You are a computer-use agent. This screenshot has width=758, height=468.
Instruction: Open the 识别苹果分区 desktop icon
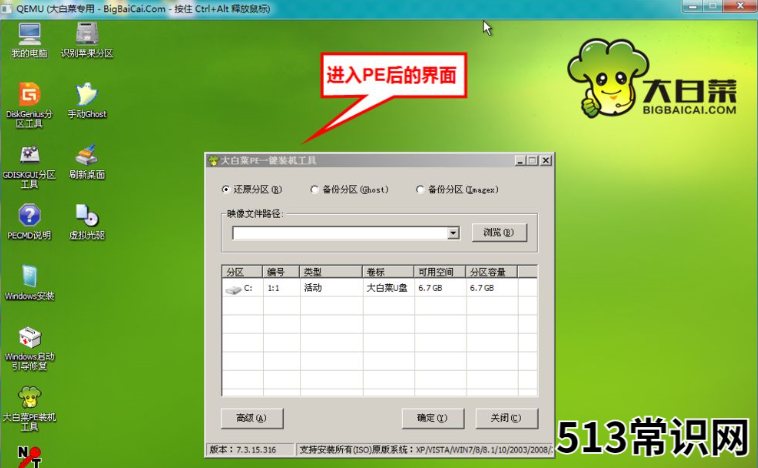87,40
